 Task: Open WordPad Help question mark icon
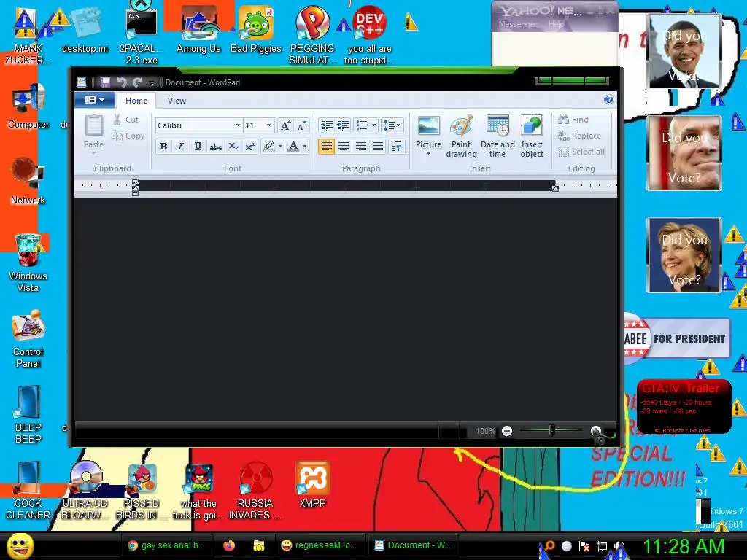[x=609, y=99]
